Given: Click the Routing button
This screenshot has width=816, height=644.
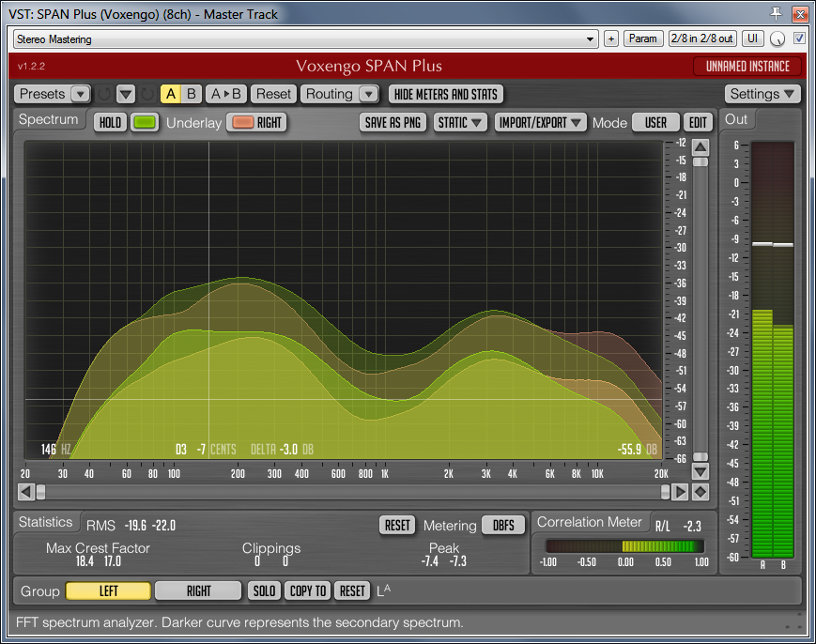Looking at the screenshot, I should pos(330,94).
